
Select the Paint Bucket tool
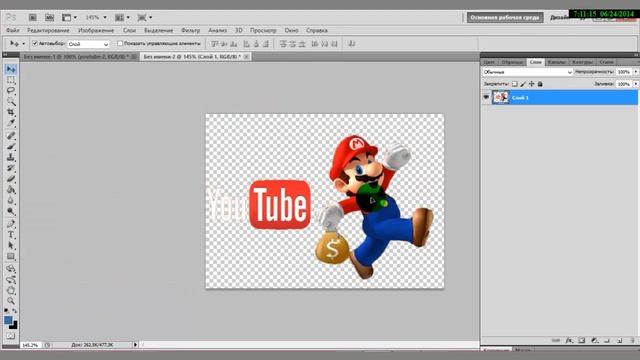11,189
